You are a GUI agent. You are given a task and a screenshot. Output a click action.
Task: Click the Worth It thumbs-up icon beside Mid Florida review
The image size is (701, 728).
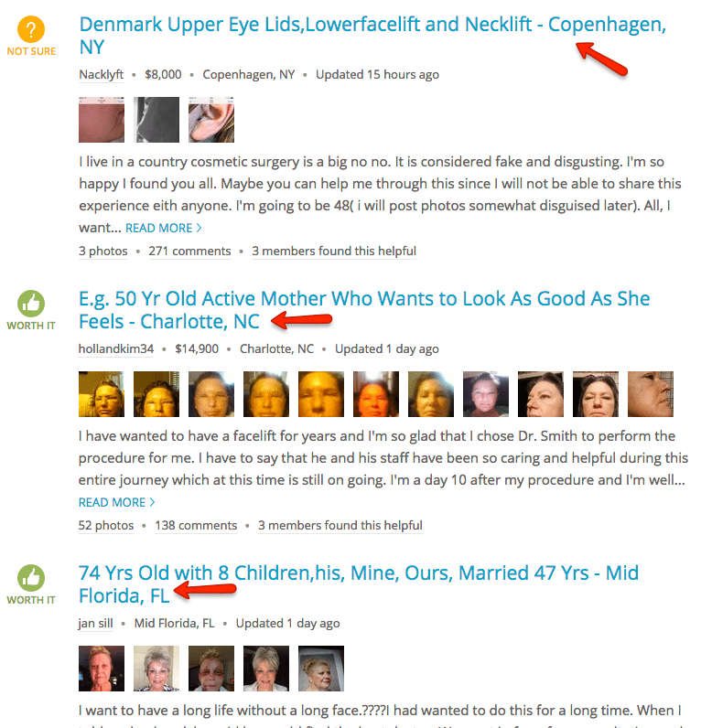click(31, 578)
